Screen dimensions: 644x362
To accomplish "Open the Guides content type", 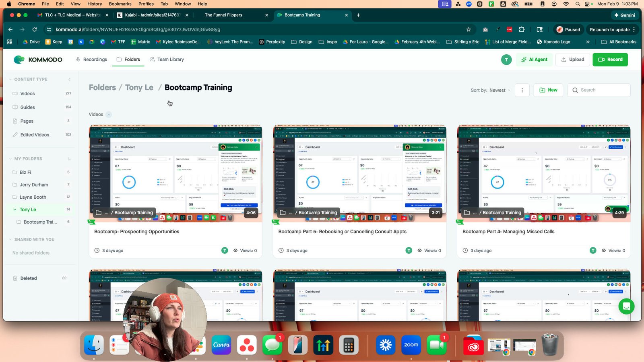I will (41, 107).
